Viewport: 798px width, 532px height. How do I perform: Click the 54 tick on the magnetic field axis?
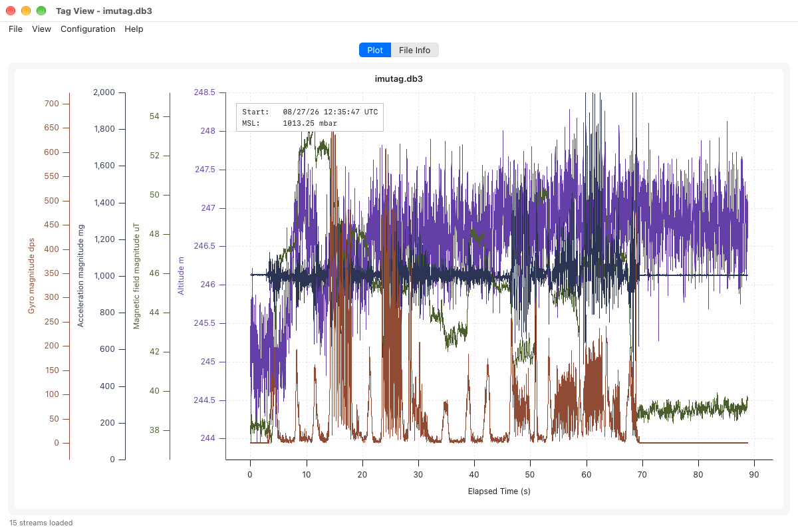point(154,116)
